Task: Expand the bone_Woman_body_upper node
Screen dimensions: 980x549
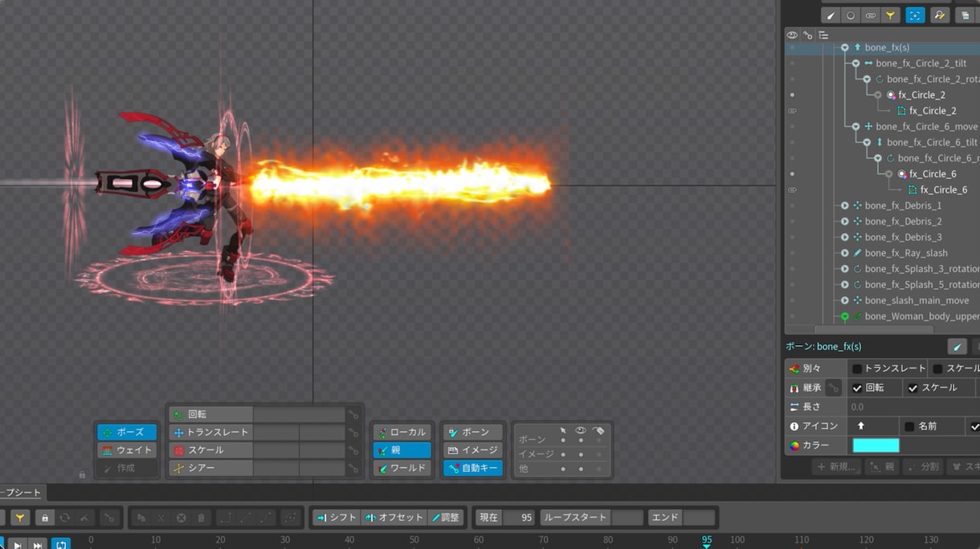Action: 845,317
